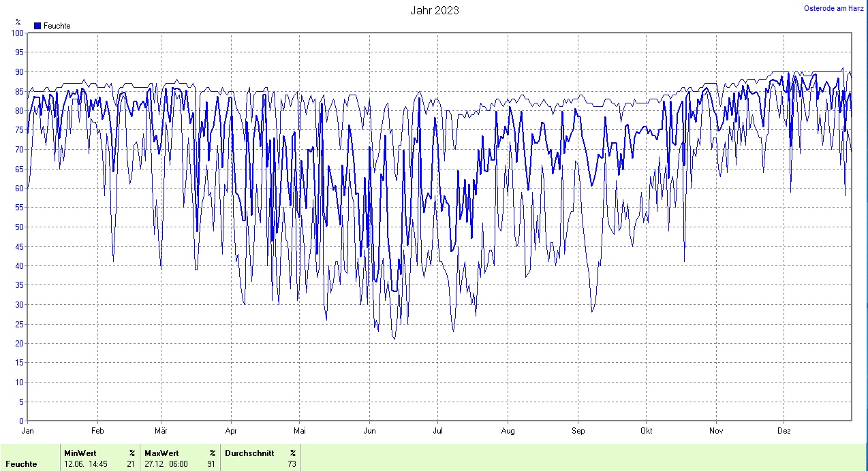This screenshot has height=471, width=868.
Task: Select the Mär marker on the time axis
Action: [x=161, y=430]
